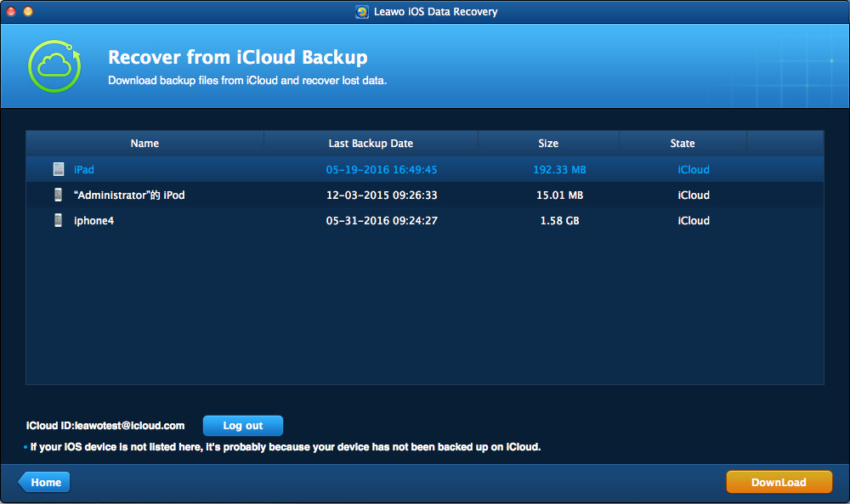Select the "Administrator" iPod backup entry
The image size is (850, 504).
click(x=129, y=195)
